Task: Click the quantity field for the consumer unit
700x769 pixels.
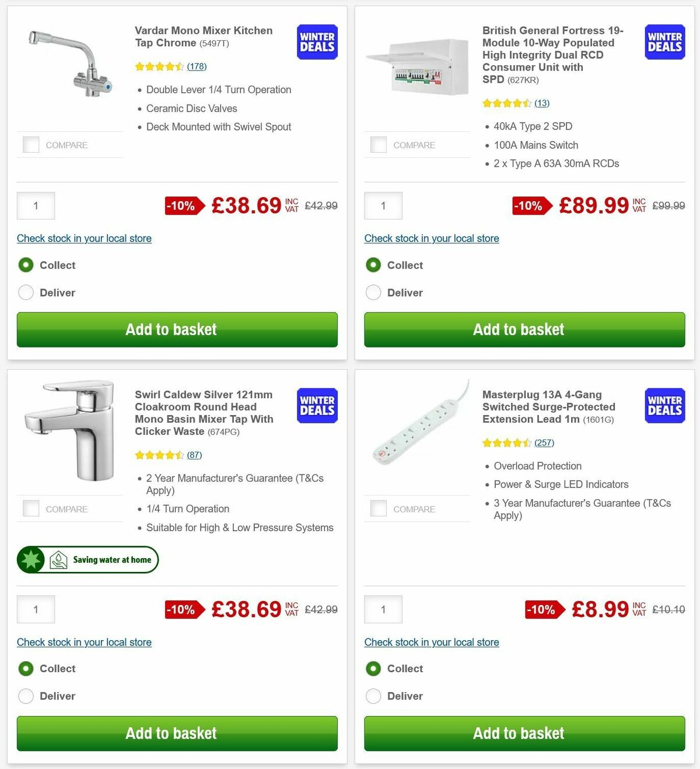Action: 383,206
